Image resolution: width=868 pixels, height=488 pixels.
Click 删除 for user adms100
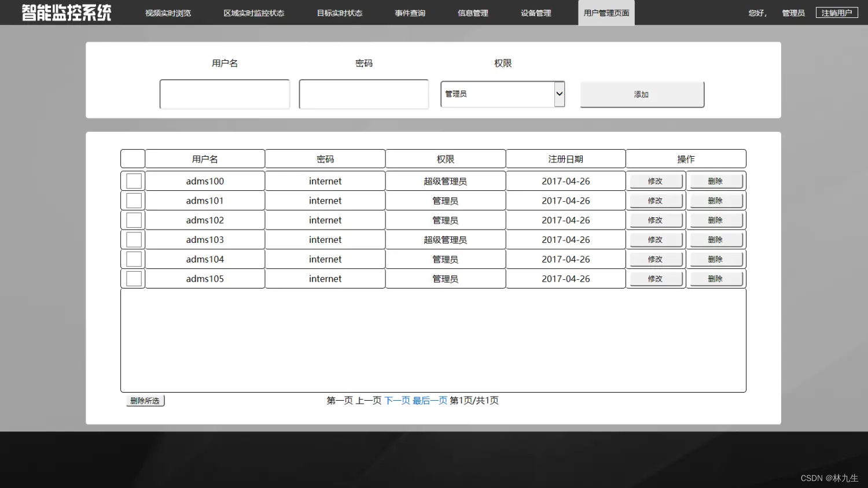716,181
